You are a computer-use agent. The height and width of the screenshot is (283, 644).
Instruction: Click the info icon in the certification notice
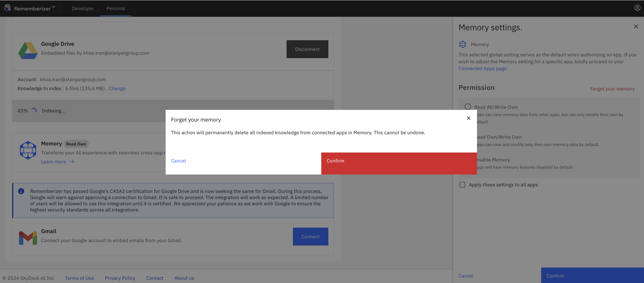pos(21,191)
